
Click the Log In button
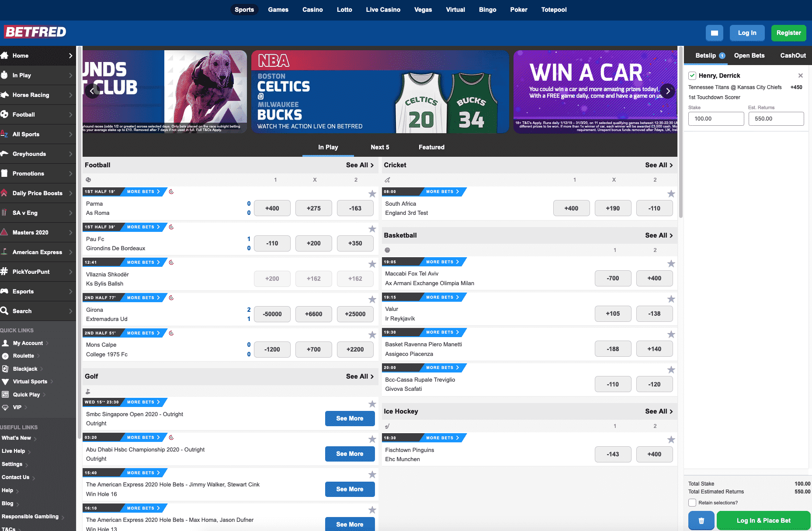click(747, 33)
